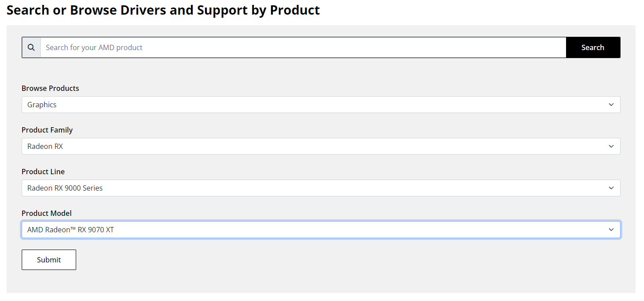Focus the 'Search for your AMD product' field
Screen dimensions: 644x301
pyautogui.click(x=303, y=47)
